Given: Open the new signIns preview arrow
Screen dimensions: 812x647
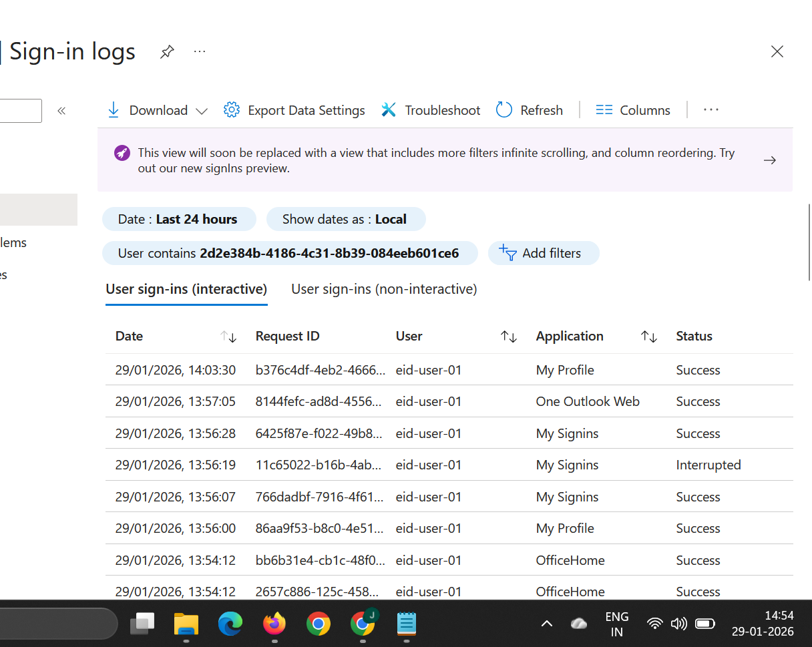Looking at the screenshot, I should click(x=770, y=160).
